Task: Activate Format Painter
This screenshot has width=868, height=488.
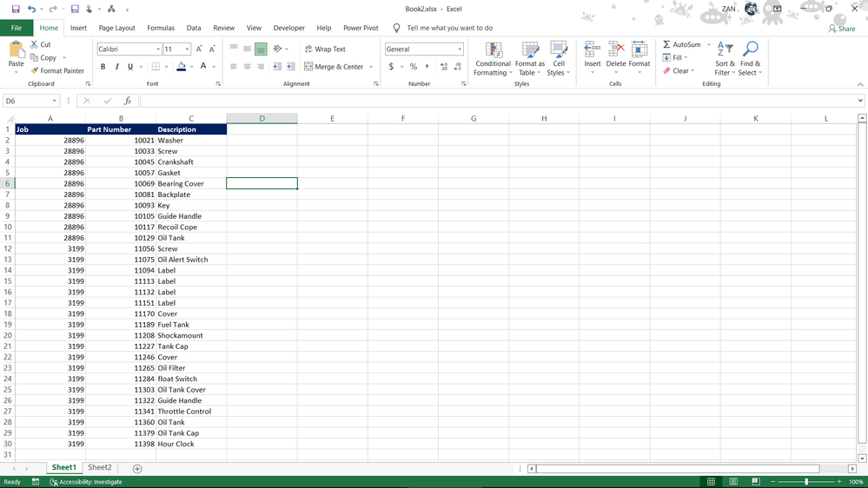Action: pos(57,71)
